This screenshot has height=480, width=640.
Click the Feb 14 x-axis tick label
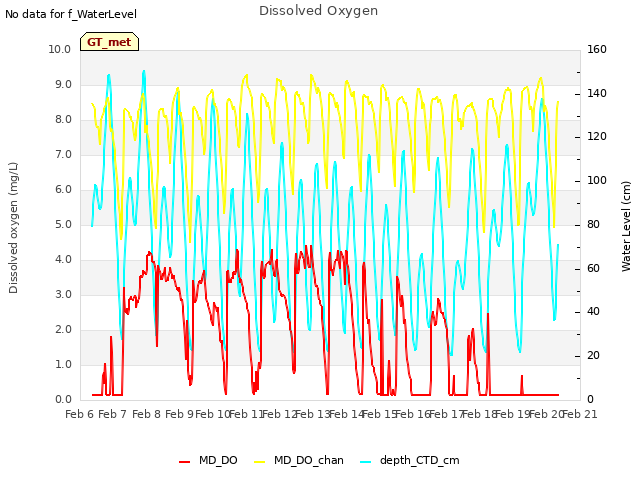pos(346,414)
